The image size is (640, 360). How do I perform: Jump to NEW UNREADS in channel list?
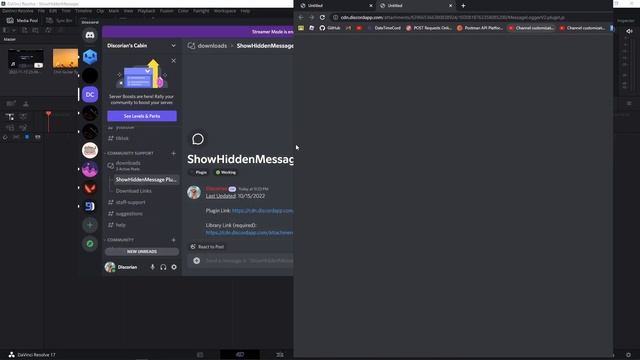[142, 251]
